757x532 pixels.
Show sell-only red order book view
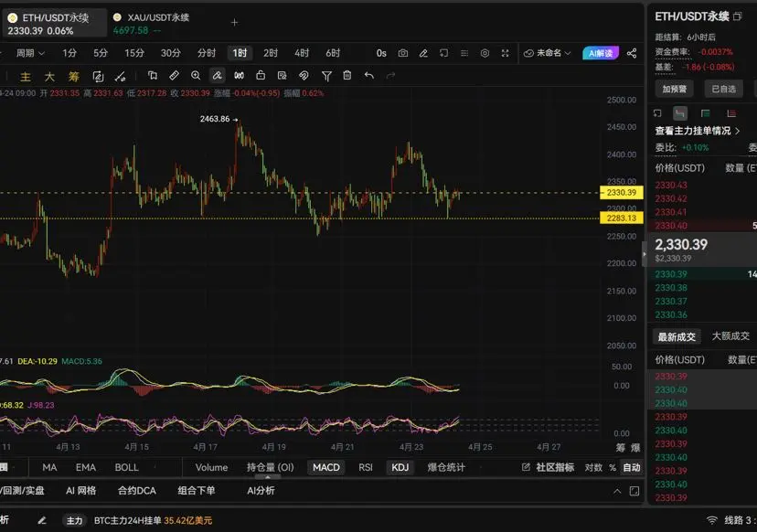[x=731, y=113]
